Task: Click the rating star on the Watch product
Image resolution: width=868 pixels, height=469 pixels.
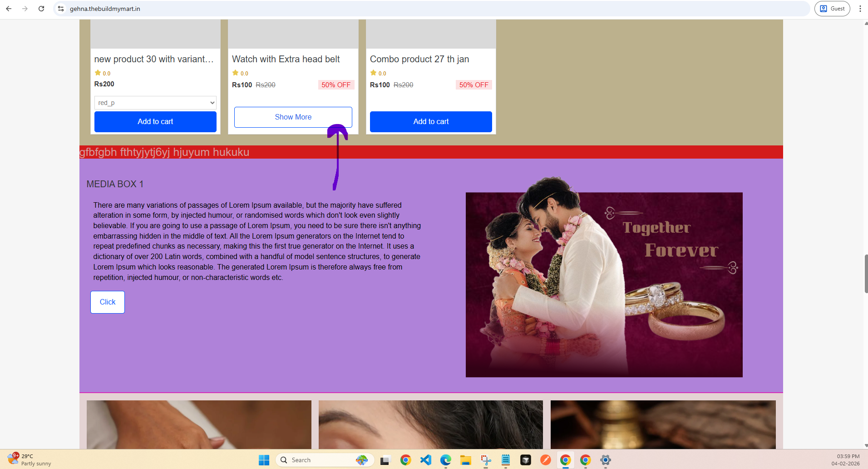Action: pos(235,73)
